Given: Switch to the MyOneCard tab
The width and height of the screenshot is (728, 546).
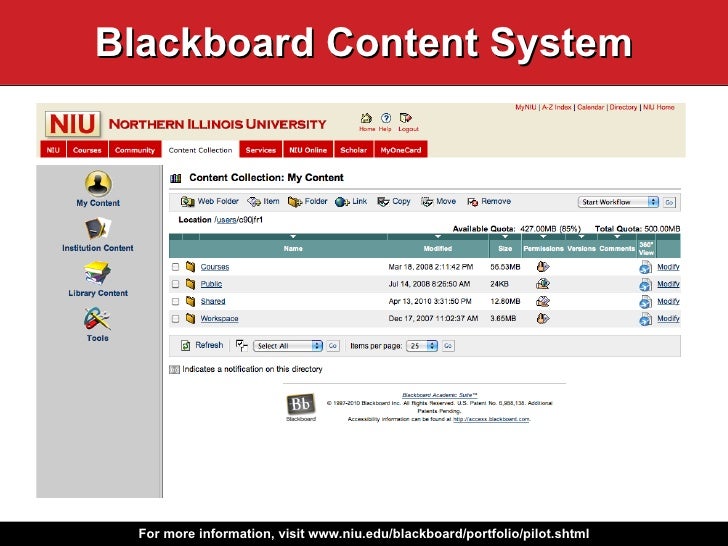Looking at the screenshot, I should 401,150.
